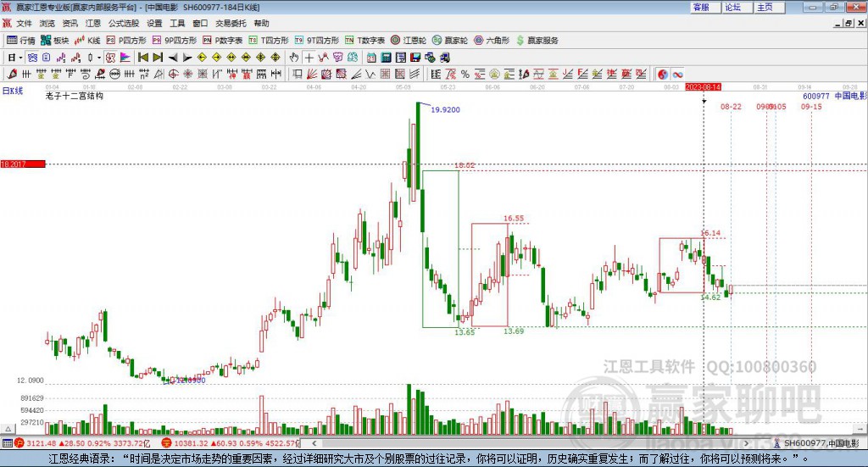Open the P四方形 square chart tool
The height and width of the screenshot is (467, 868).
pos(125,40)
